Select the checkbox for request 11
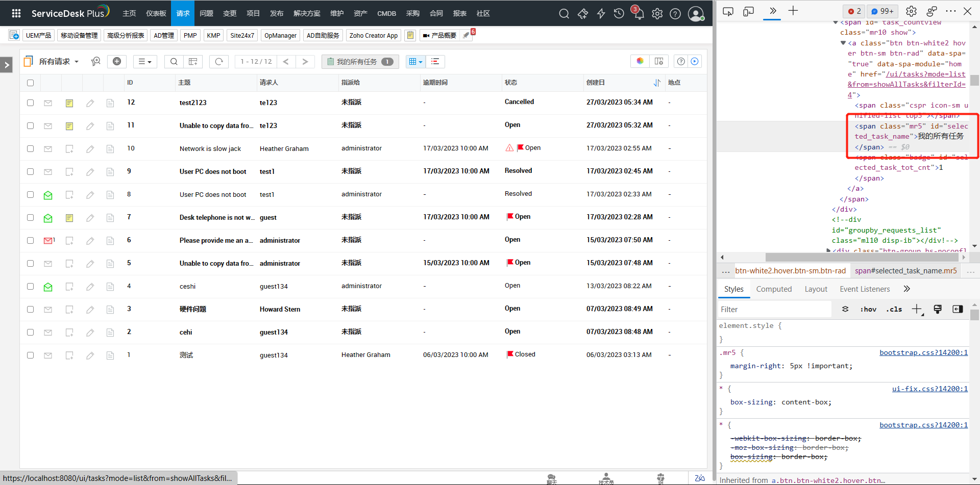The image size is (980, 485). (x=31, y=126)
